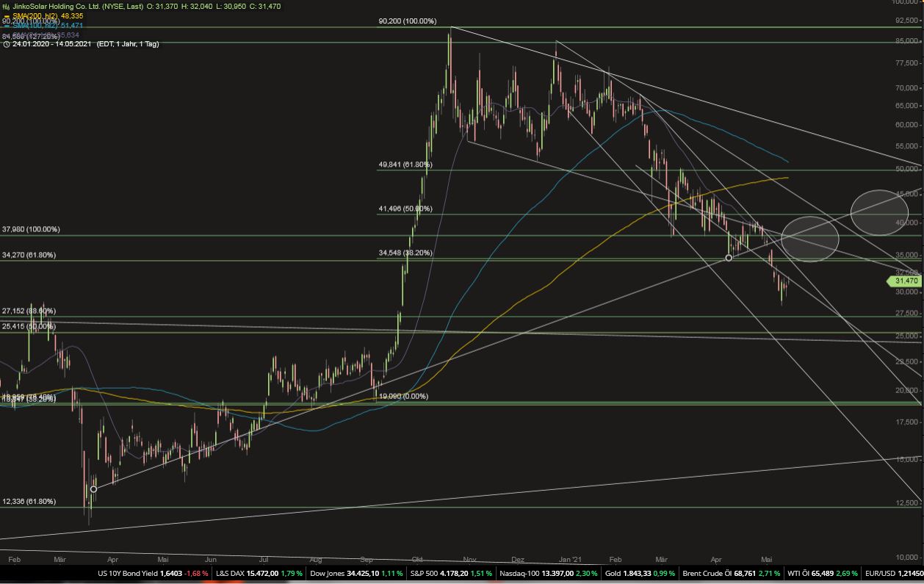Image resolution: width=924 pixels, height=584 pixels.
Task: Click the current price tag 31,470
Action: click(x=904, y=281)
